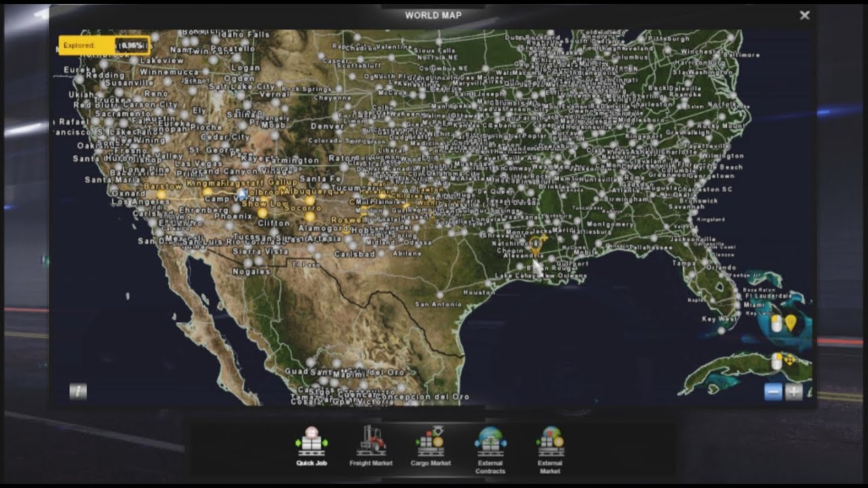Click the Explored progress bar
Viewport: 868px width, 488px height.
tap(104, 45)
